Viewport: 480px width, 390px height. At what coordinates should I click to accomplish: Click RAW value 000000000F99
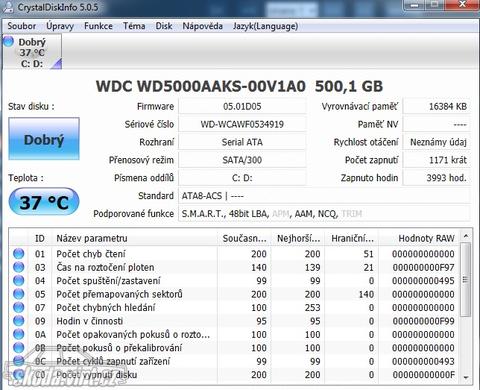click(423, 321)
